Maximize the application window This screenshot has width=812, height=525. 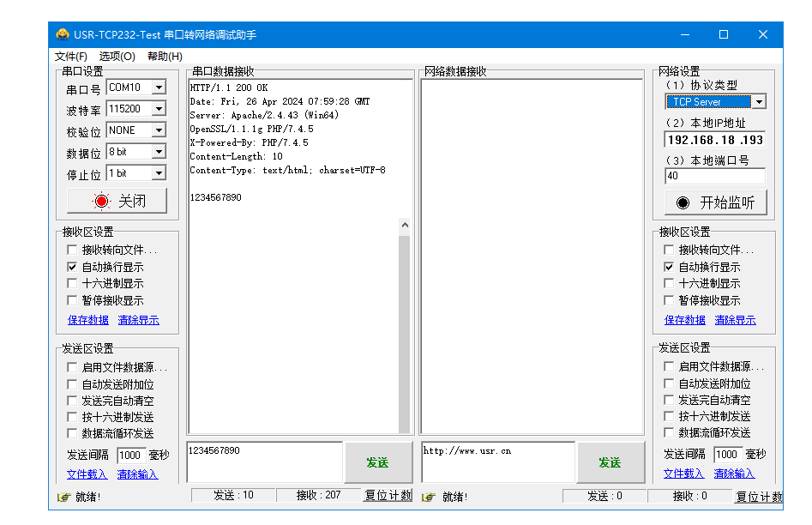click(x=723, y=34)
